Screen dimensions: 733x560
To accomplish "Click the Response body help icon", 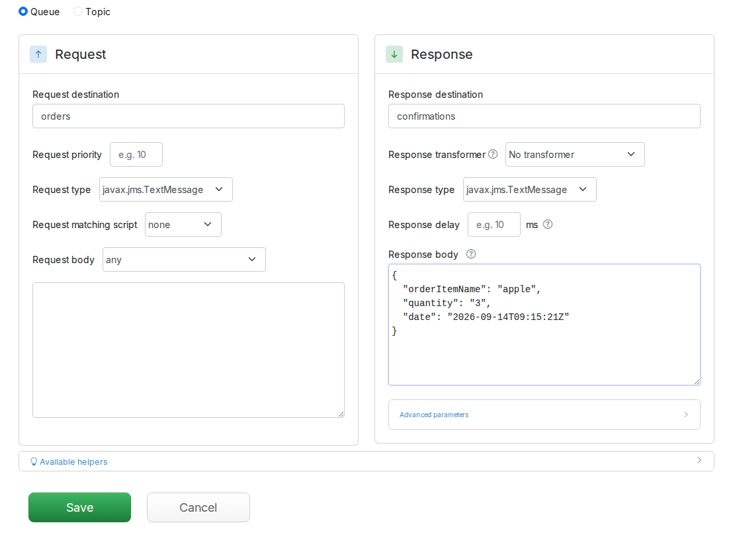I will [471, 254].
